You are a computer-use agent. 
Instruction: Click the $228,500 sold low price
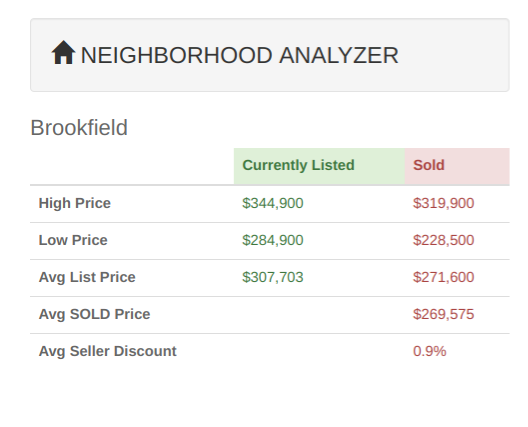443,240
